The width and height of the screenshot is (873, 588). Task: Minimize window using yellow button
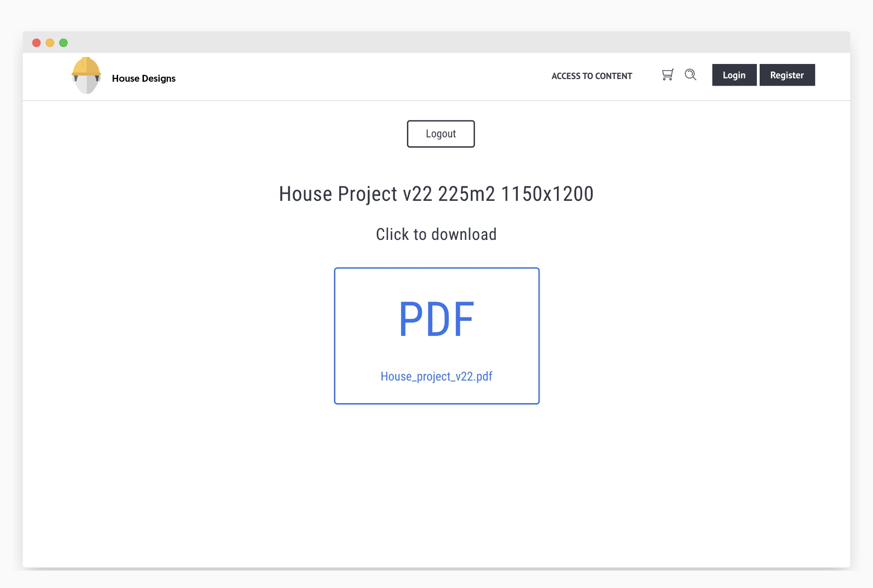click(50, 43)
